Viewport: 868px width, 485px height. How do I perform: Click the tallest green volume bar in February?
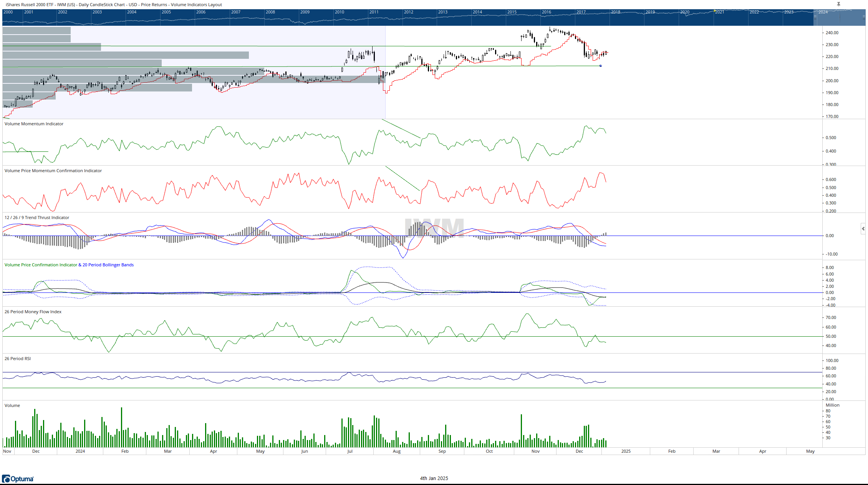pos(122,427)
